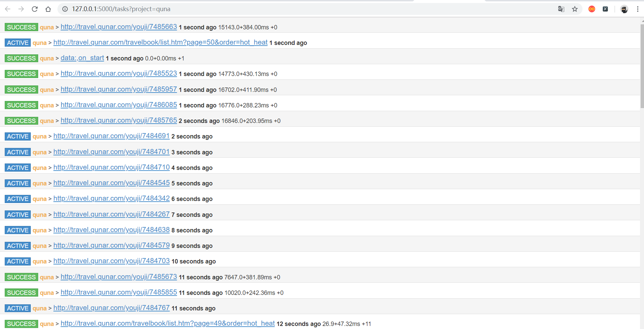
Task: Click SUCCESS badge for youji/7485663
Action: tap(21, 27)
